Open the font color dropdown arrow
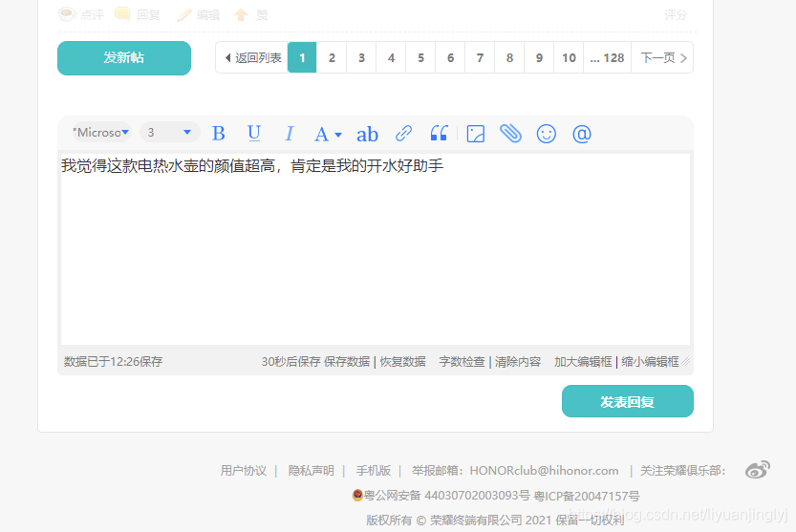The height and width of the screenshot is (532, 796). [338, 135]
